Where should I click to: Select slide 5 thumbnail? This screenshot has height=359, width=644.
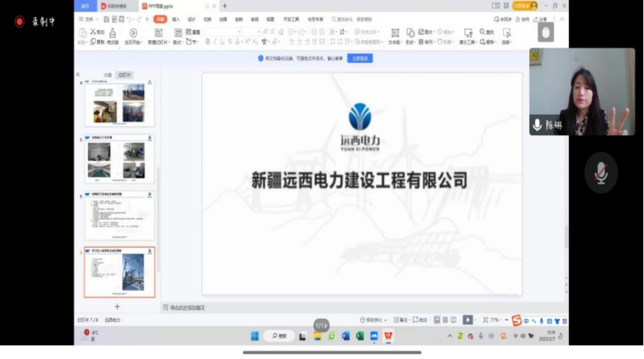[x=120, y=159]
